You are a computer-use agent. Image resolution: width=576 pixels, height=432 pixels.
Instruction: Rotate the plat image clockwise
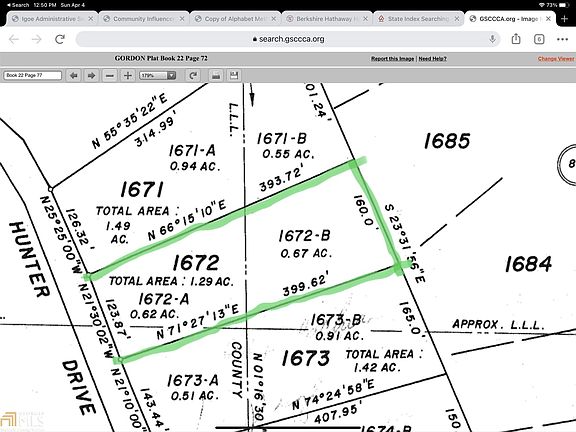[x=193, y=76]
